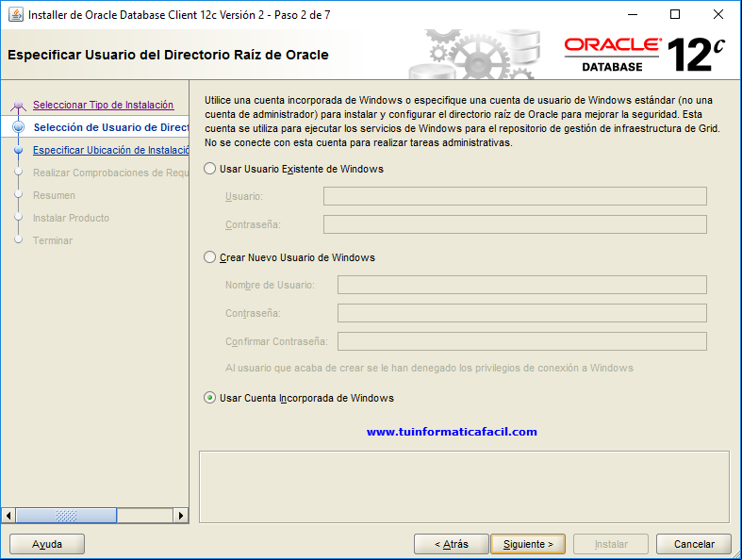This screenshot has height=560, width=742.
Task: Click the right arrow of sidebar scrollbar
Action: coord(180,516)
